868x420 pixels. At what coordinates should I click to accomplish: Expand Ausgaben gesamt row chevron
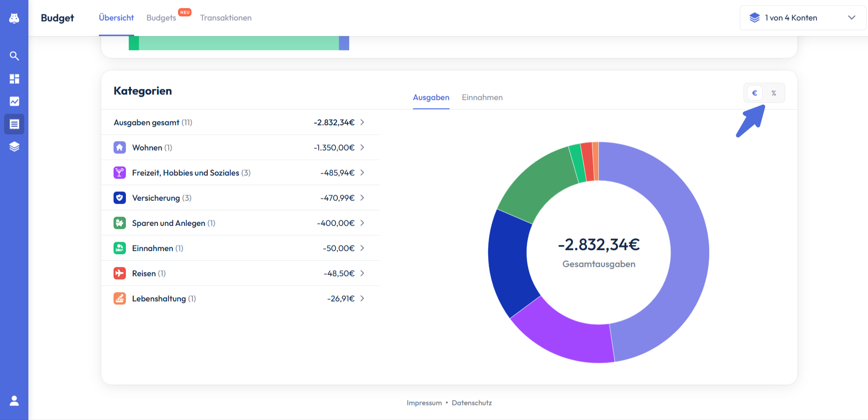[x=362, y=122]
